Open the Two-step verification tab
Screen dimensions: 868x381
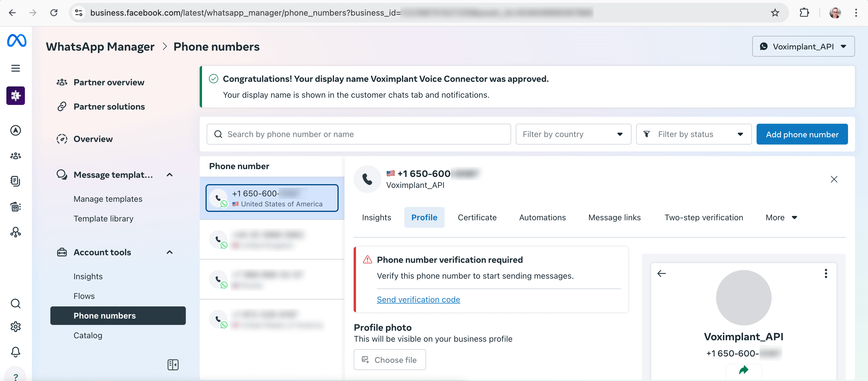pyautogui.click(x=703, y=217)
